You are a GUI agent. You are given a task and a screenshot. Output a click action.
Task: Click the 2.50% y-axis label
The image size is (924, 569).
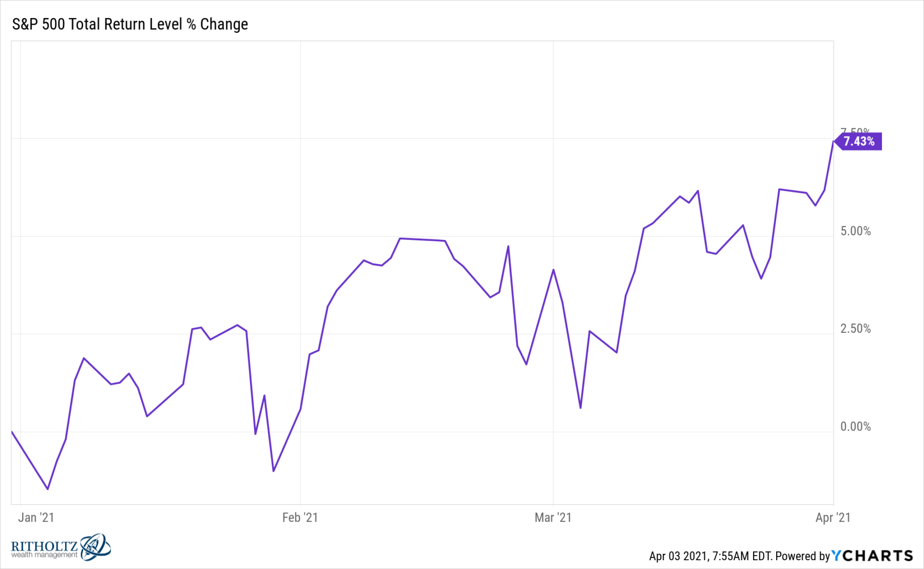click(x=855, y=329)
